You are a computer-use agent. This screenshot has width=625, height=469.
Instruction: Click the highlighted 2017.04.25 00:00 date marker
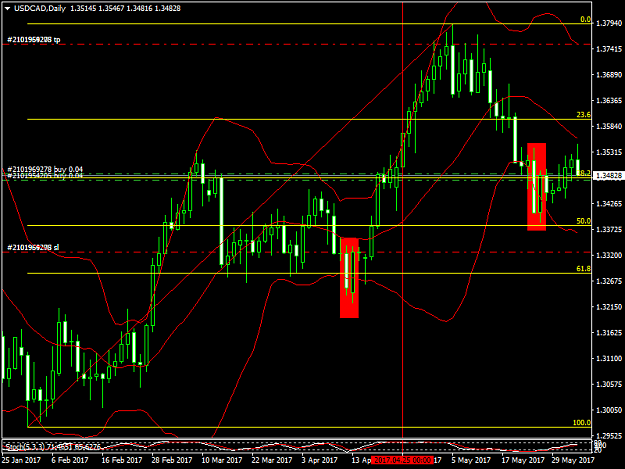pos(402,460)
